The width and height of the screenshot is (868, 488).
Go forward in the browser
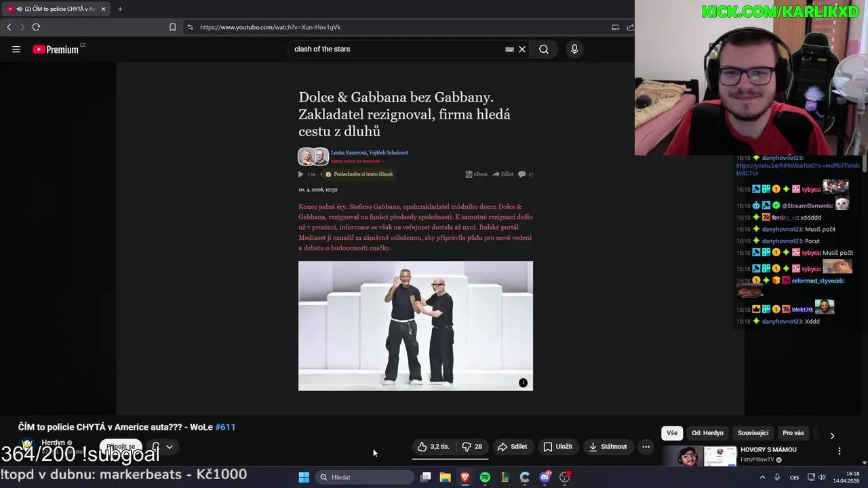[x=22, y=27]
